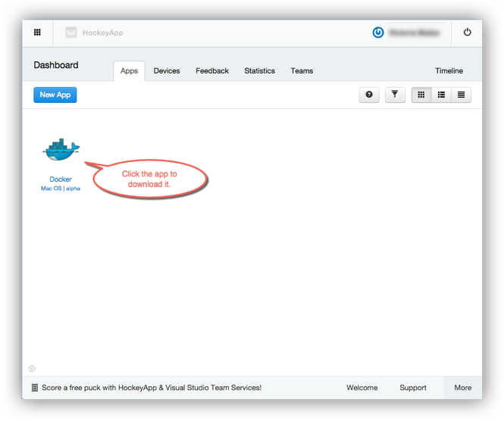Switch to compact list view layout
Image resolution: width=504 pixels, height=421 pixels.
[x=461, y=95]
